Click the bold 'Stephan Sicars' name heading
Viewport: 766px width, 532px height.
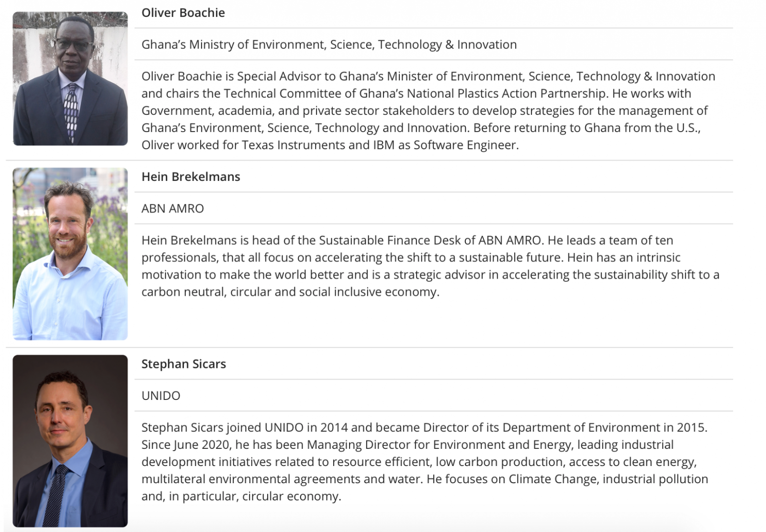[x=183, y=364]
